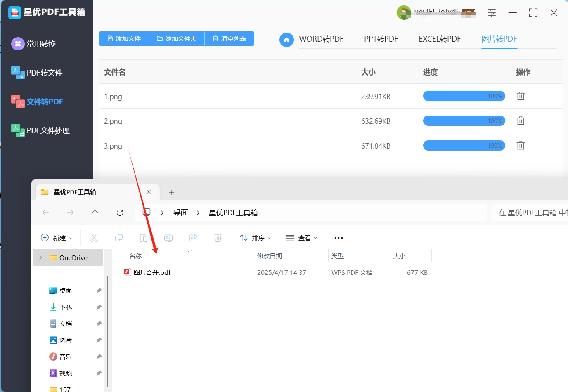
Task: Add a new Explorer tab
Action: coord(172,192)
